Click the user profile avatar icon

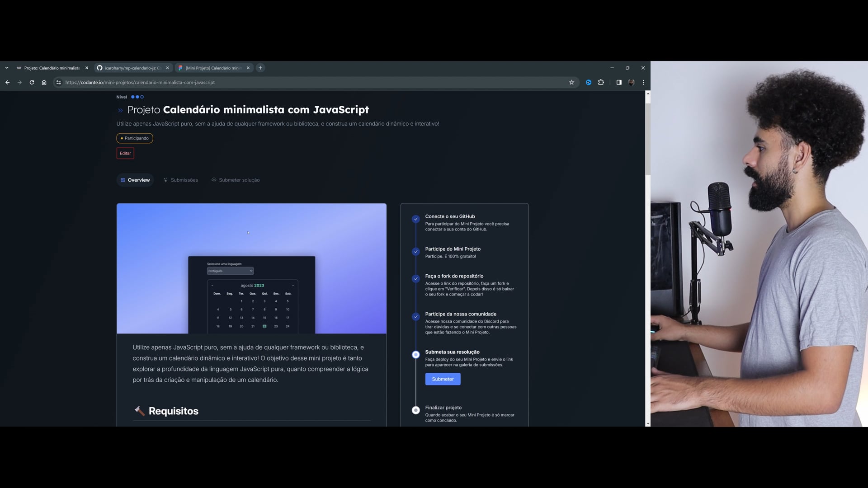click(632, 82)
